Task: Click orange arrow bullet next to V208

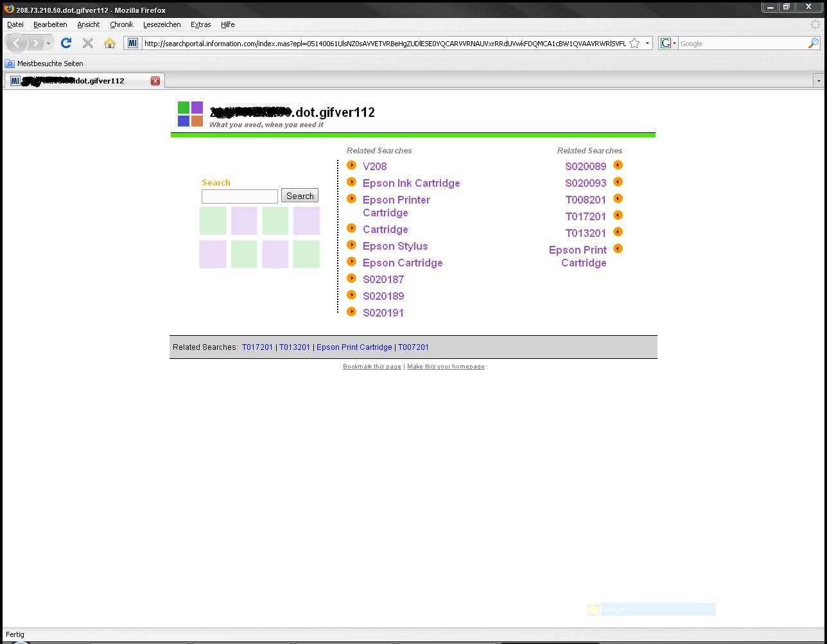Action: [x=351, y=165]
